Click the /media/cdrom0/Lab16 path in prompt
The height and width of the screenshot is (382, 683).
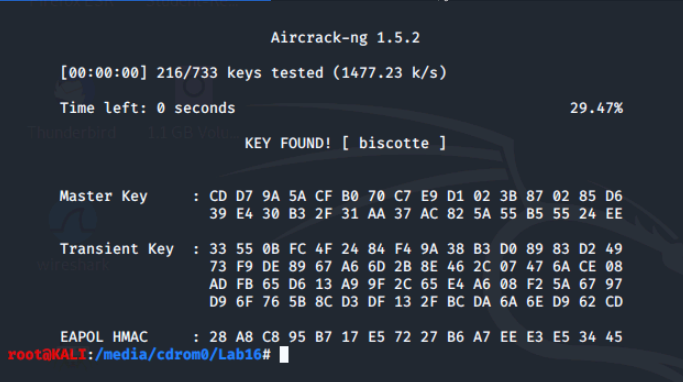178,355
